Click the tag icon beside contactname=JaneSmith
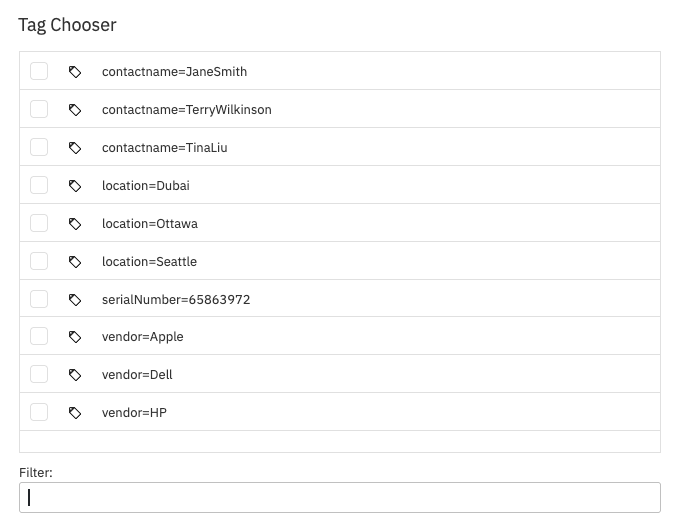 click(x=75, y=72)
